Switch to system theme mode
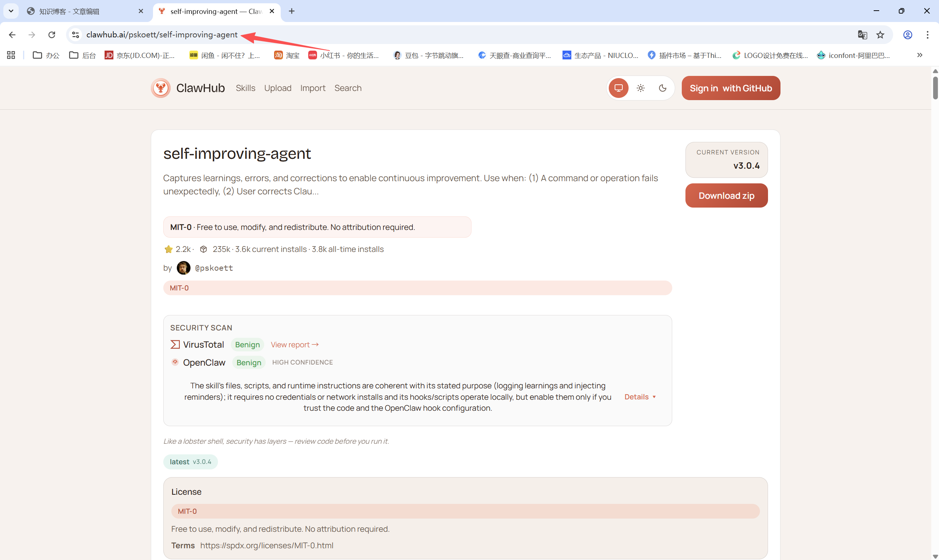Screen dimensions: 939x560 [x=618, y=88]
